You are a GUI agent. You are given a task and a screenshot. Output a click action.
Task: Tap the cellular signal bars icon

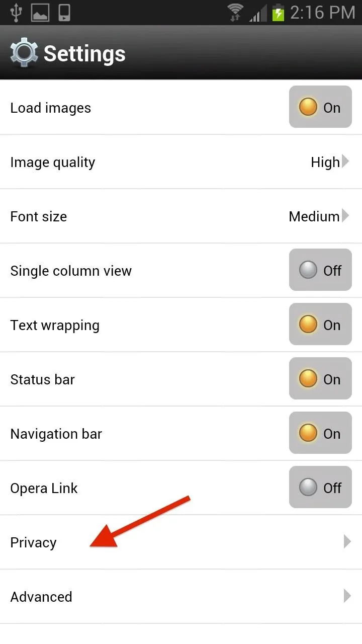(258, 13)
